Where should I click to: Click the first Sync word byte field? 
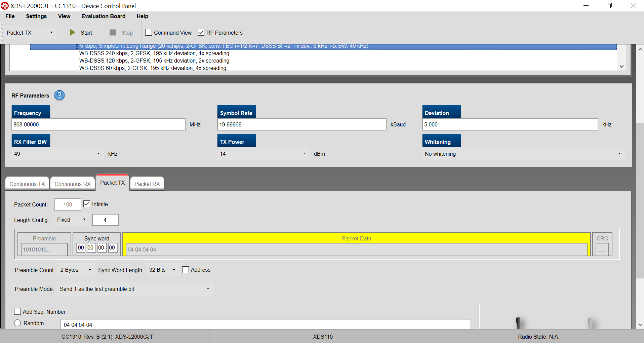(81, 248)
